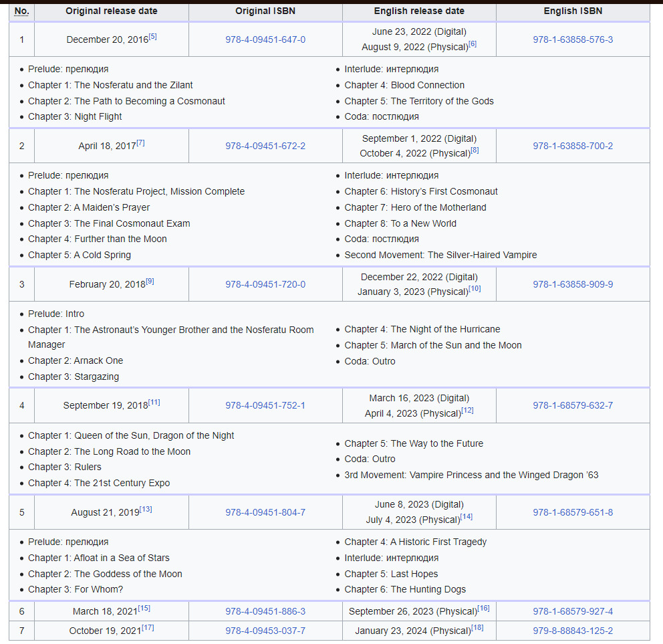Open English ISBN 978-1-68579-651-8 link

click(573, 512)
